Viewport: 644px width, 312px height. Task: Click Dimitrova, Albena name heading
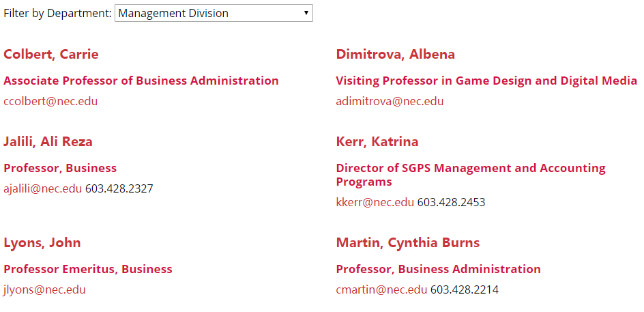396,55
